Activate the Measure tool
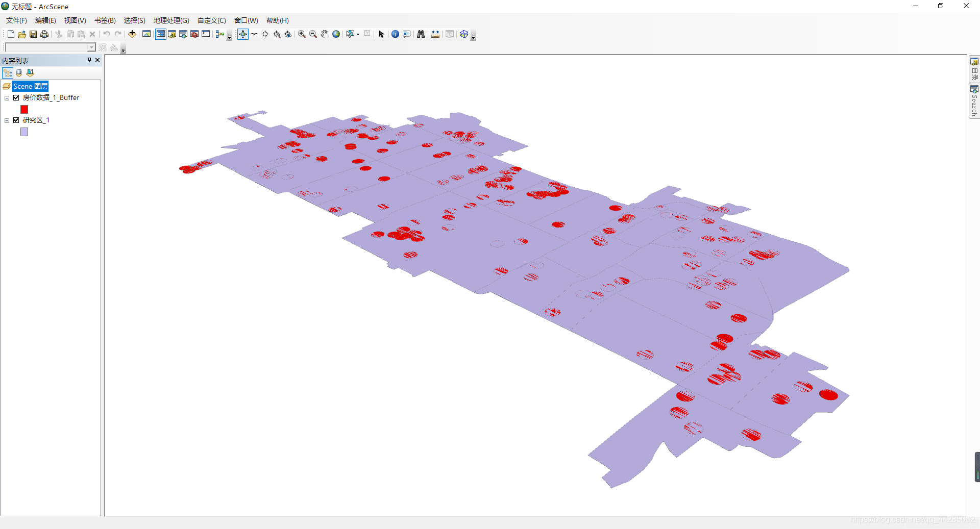The image size is (980, 529). pos(435,34)
